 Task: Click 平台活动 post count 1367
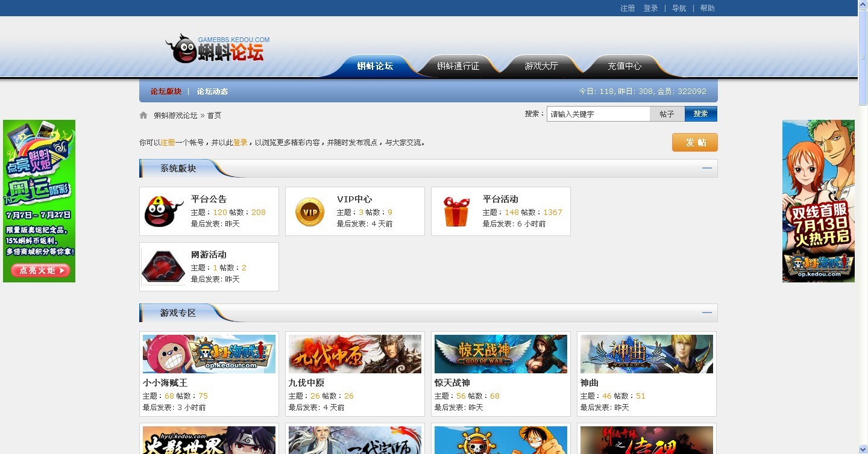553,213
